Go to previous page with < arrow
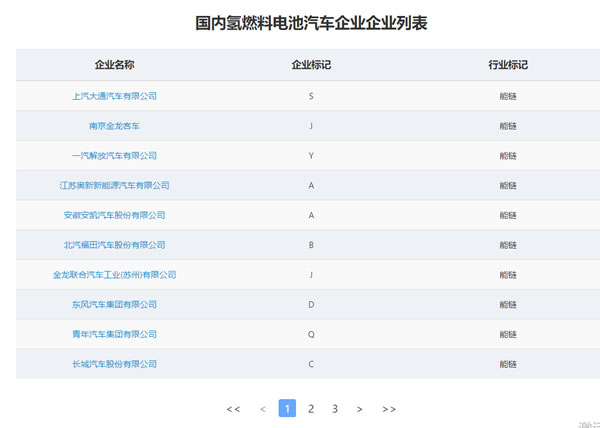 point(262,409)
